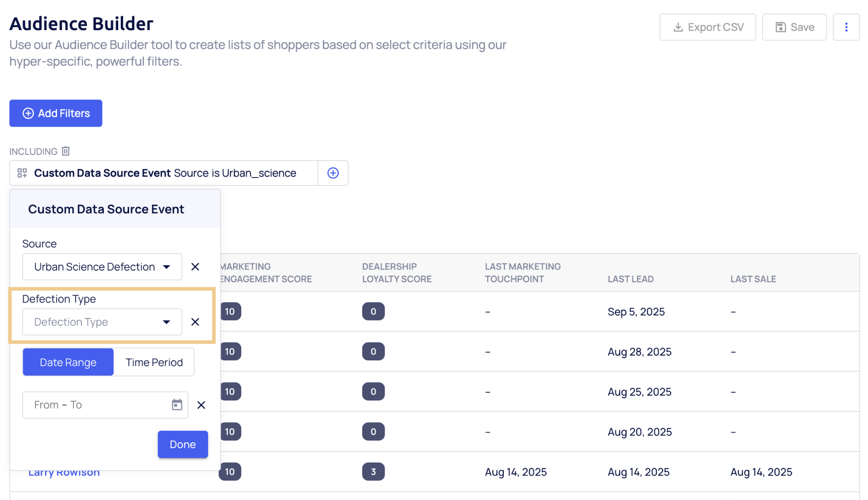Open the Defection Type dropdown
Screen dimensions: 868x500
(102, 322)
